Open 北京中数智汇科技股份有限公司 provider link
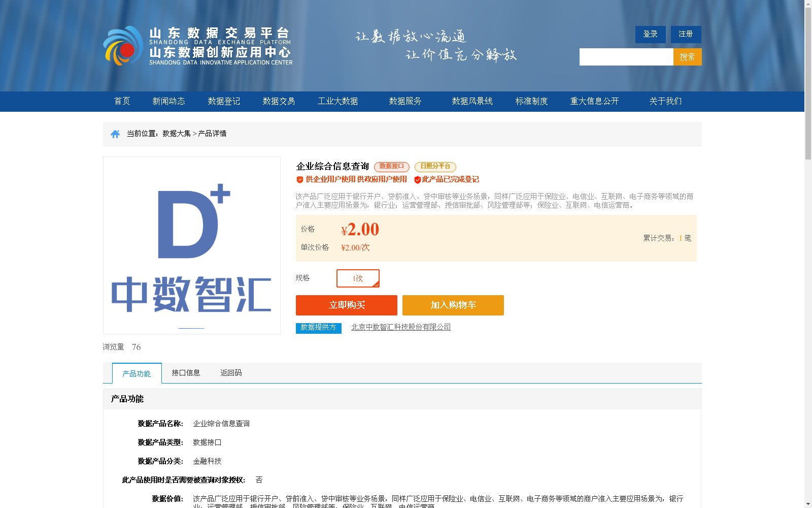The image size is (812, 508). [x=401, y=327]
